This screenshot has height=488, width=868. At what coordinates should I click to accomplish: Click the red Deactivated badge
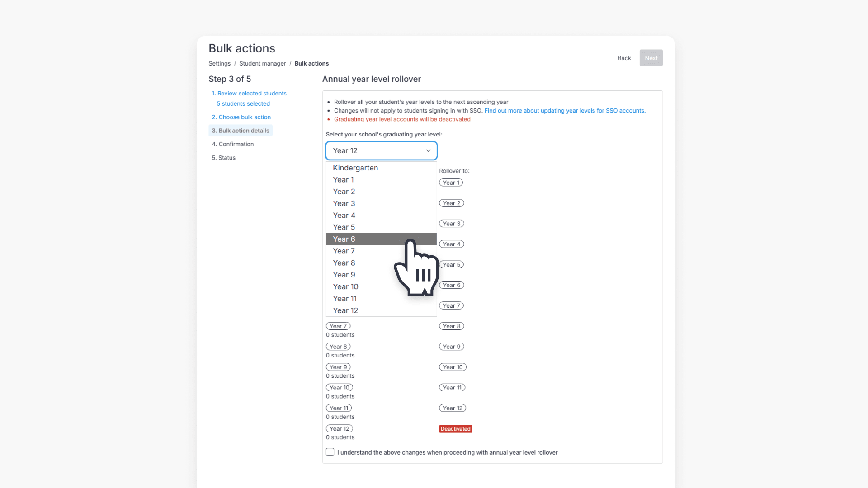pos(455,429)
